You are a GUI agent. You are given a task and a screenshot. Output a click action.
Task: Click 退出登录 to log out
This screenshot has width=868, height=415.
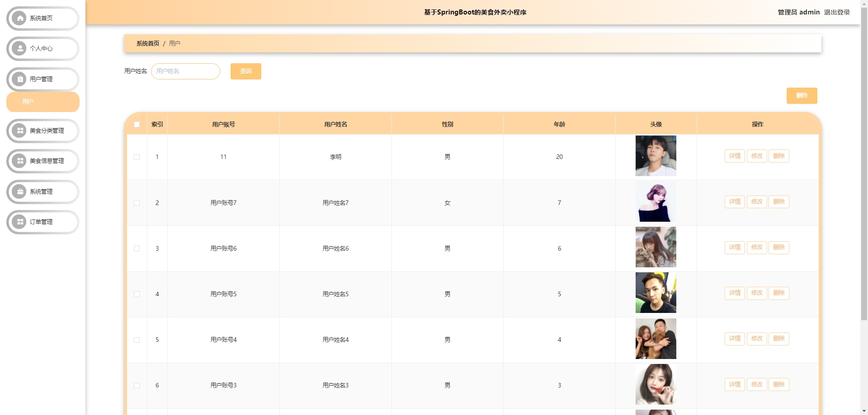pyautogui.click(x=837, y=12)
